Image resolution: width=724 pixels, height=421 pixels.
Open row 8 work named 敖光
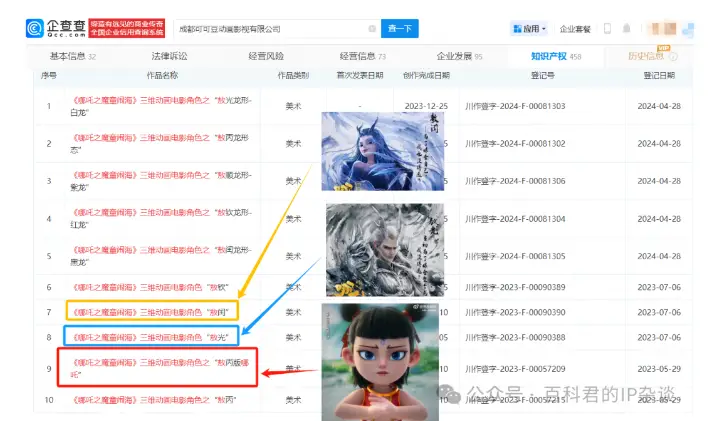151,337
